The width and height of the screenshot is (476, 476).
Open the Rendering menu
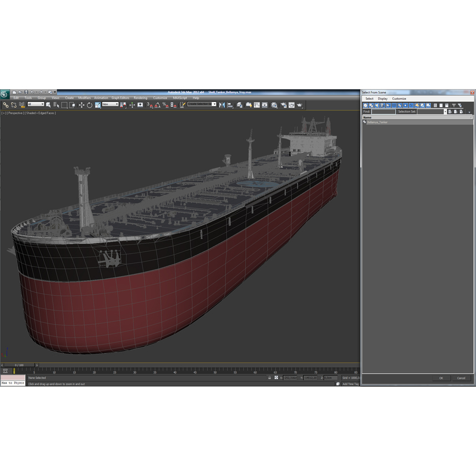pyautogui.click(x=140, y=97)
